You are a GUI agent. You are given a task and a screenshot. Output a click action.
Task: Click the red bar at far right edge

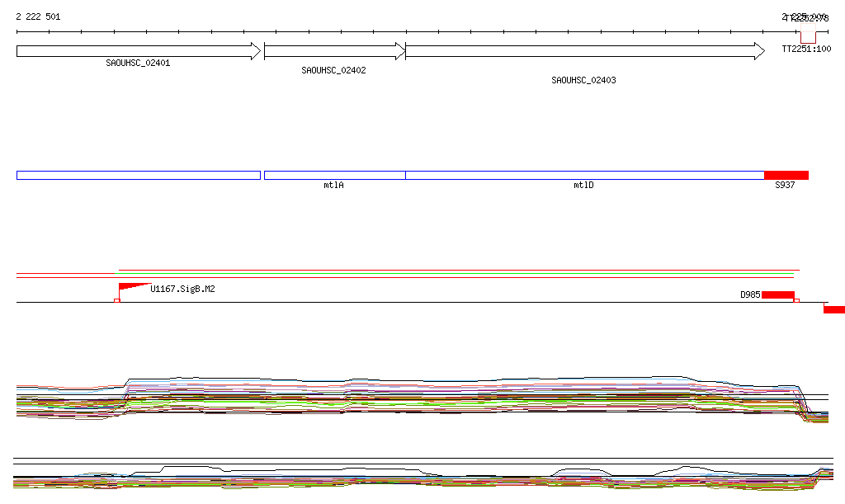[x=834, y=309]
